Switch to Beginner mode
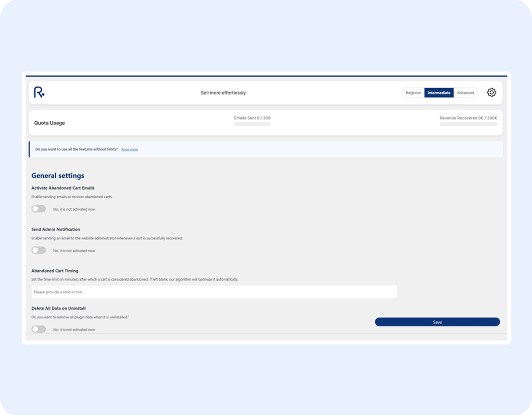Viewport: 532px width, 415px height. click(413, 93)
